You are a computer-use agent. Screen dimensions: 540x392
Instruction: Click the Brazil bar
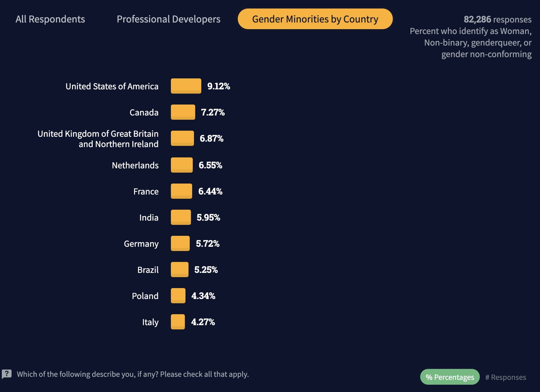click(x=179, y=270)
